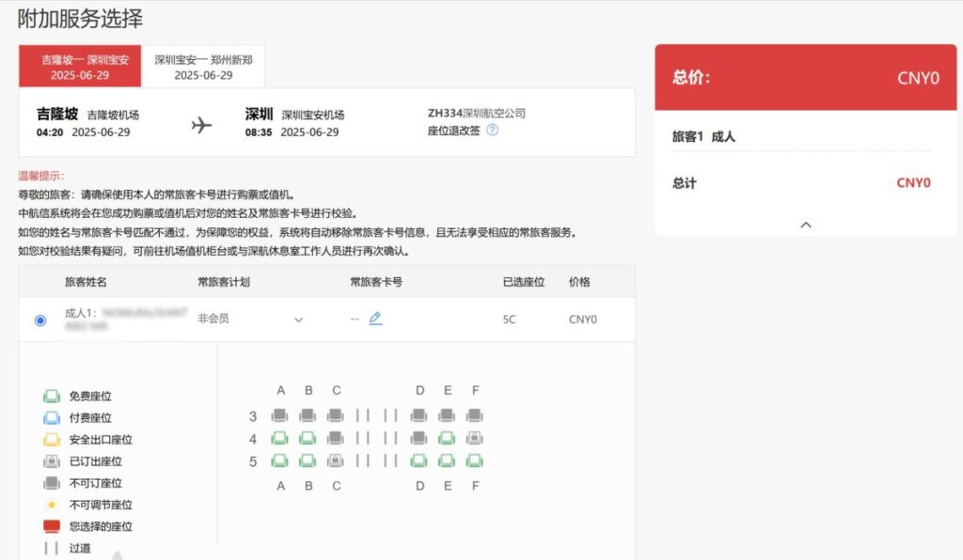Collapse the price summary chevron
The image size is (963, 560).
pyautogui.click(x=805, y=225)
